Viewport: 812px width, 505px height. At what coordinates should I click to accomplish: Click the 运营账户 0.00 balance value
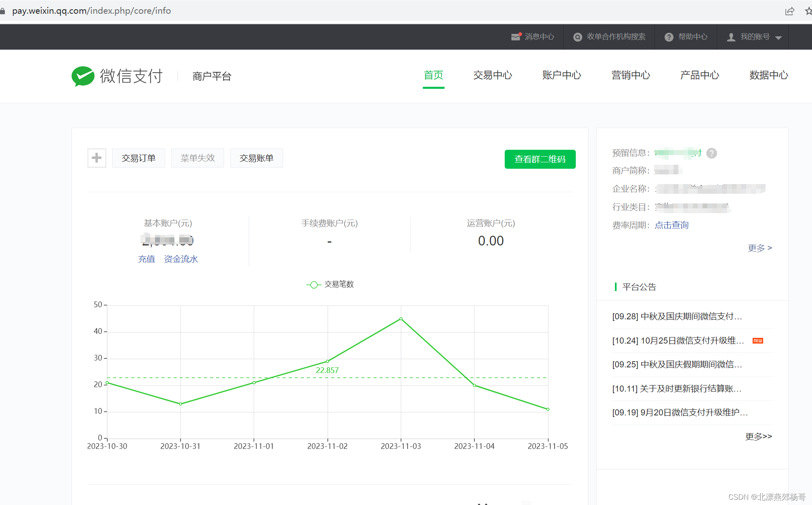[491, 241]
